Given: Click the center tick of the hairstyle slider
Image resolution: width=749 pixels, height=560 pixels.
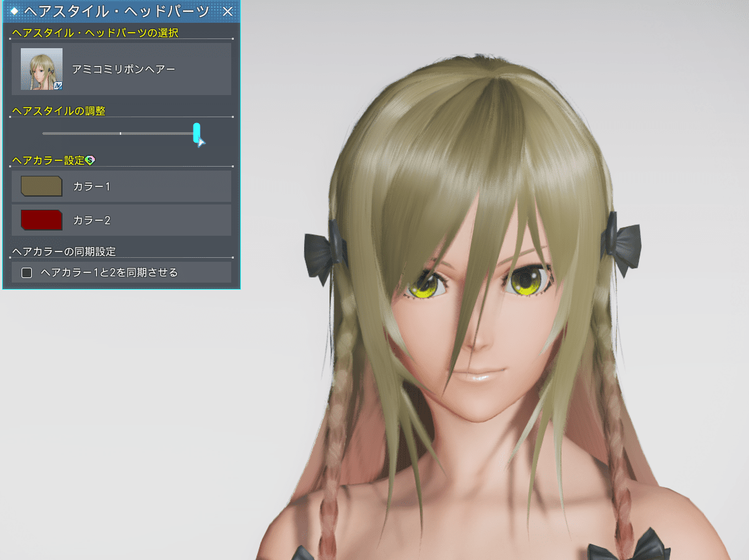Looking at the screenshot, I should tap(120, 133).
